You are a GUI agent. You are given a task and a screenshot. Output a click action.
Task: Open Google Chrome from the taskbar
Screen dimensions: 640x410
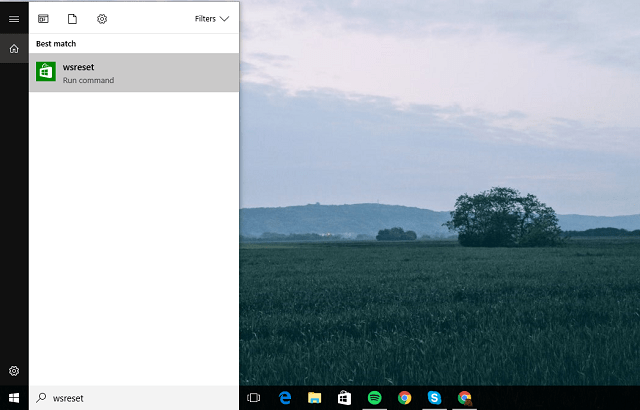click(x=404, y=398)
